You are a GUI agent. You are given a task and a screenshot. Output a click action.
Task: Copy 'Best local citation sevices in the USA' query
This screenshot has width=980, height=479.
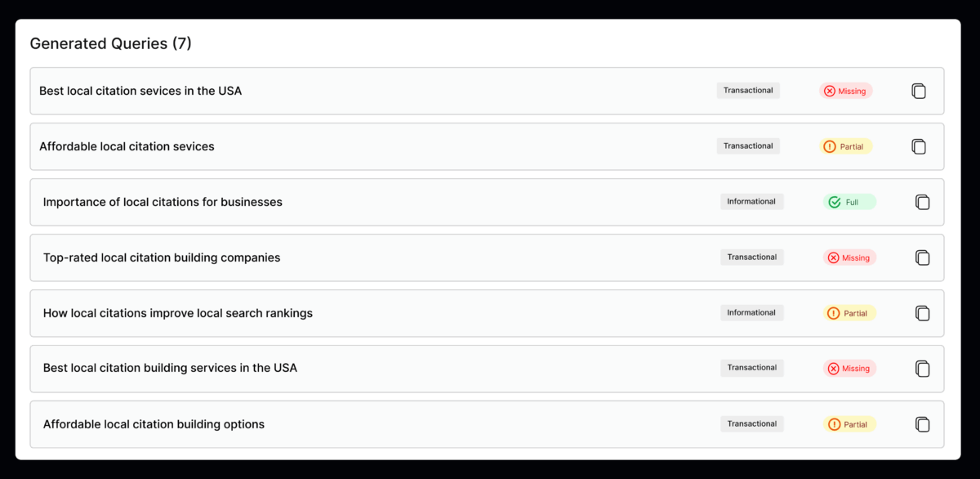tap(919, 91)
